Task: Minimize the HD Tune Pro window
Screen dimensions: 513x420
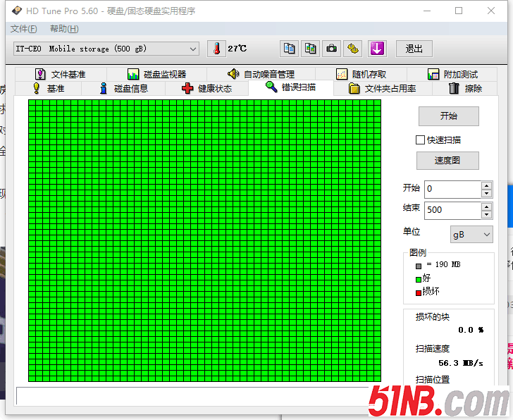Action: pos(427,11)
